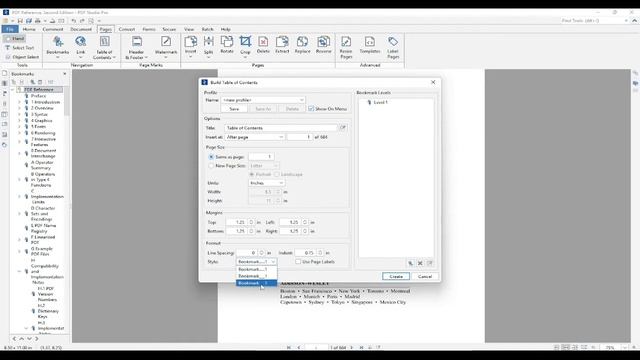Select the PDF Reference root bookmark
Image resolution: width=640 pixels, height=360 pixels.
click(x=39, y=89)
